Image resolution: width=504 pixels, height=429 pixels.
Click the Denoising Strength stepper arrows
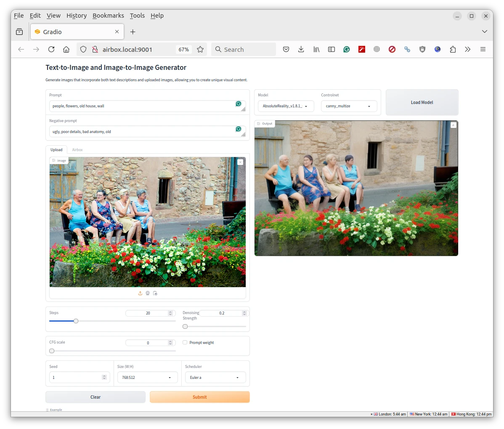(x=244, y=313)
